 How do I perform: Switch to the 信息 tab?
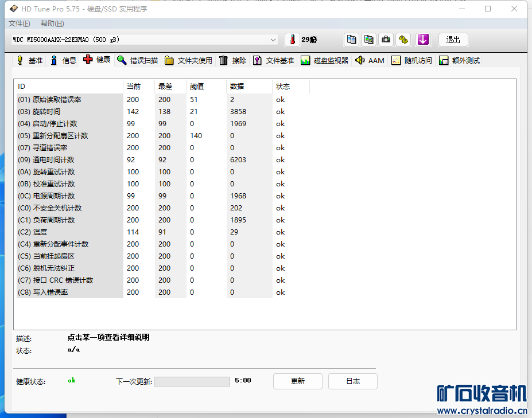pos(64,60)
